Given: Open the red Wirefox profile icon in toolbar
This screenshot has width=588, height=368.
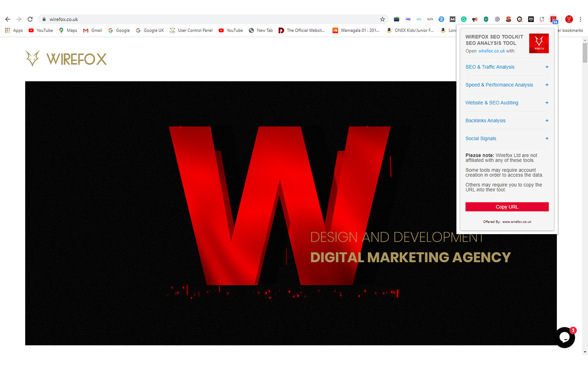Looking at the screenshot, I should click(569, 19).
